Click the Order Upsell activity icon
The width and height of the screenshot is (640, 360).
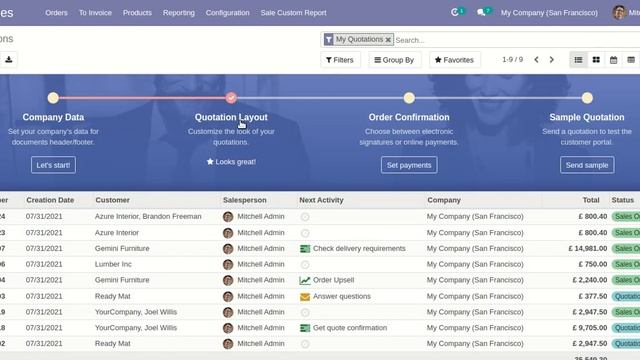click(305, 280)
